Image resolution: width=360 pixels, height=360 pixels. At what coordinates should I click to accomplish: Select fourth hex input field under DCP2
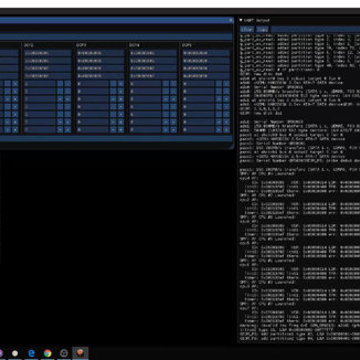pyautogui.click(x=48, y=76)
